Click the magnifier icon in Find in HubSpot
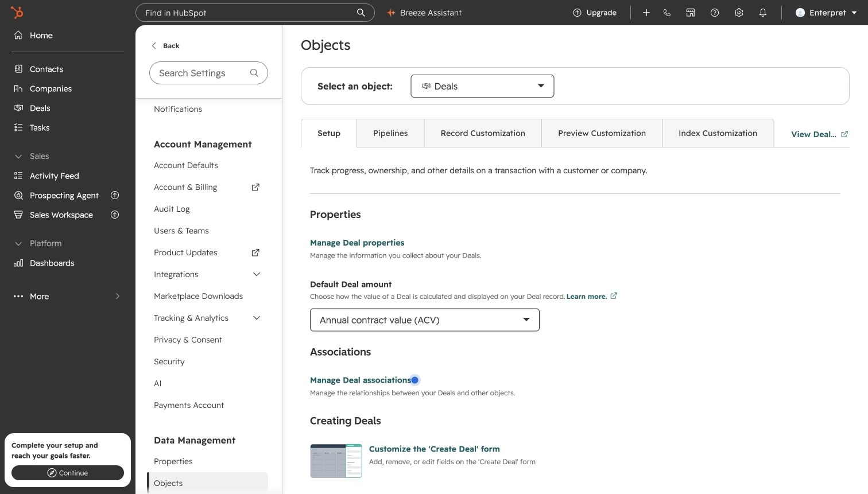 (361, 13)
